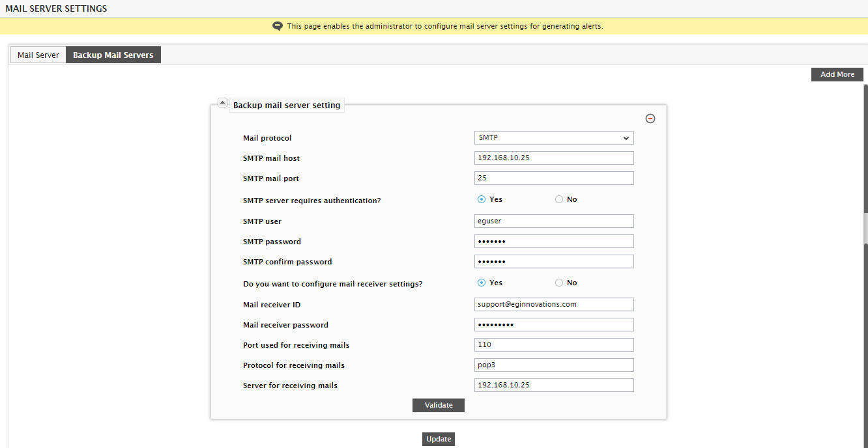Click the SMTP mail host field
Viewport: 868px width, 448px height.
coord(554,158)
